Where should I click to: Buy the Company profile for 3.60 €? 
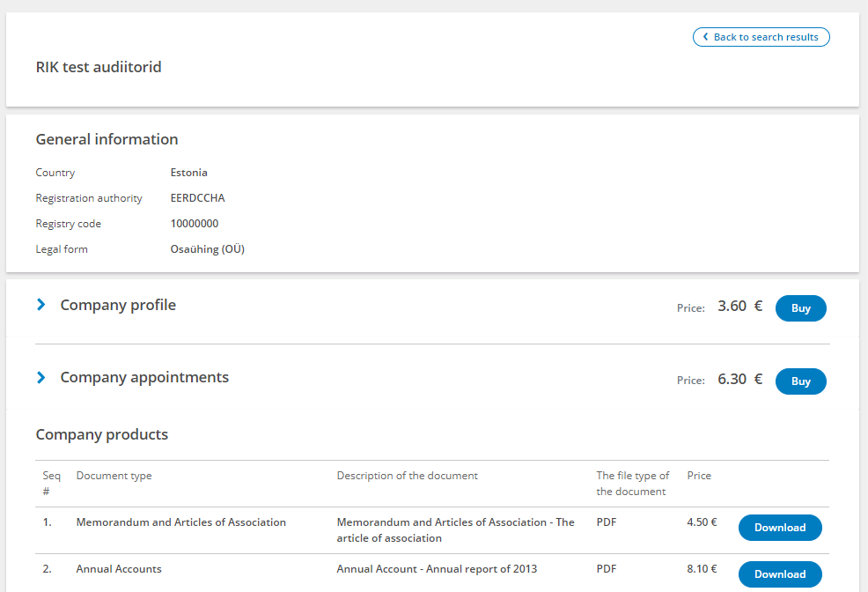800,308
